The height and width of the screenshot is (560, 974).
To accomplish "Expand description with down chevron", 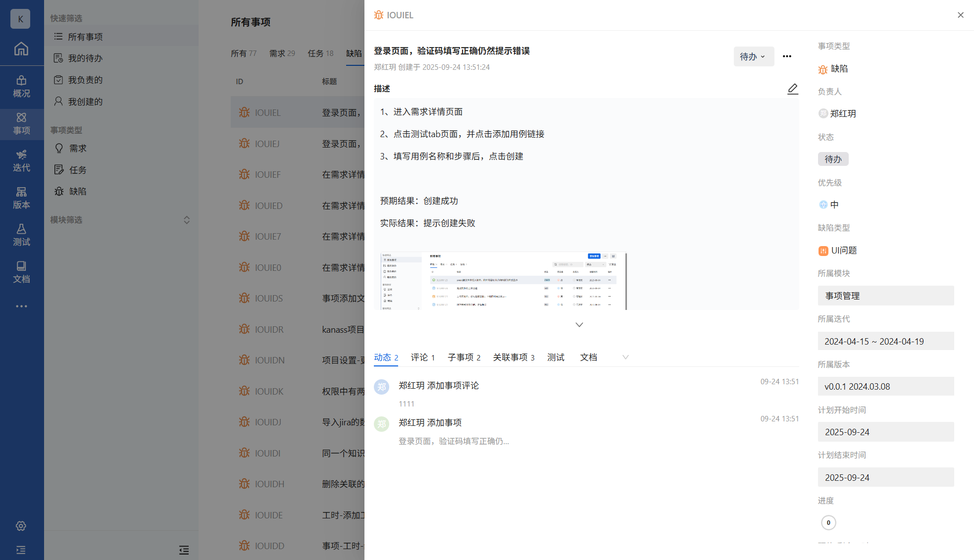I will 579,325.
